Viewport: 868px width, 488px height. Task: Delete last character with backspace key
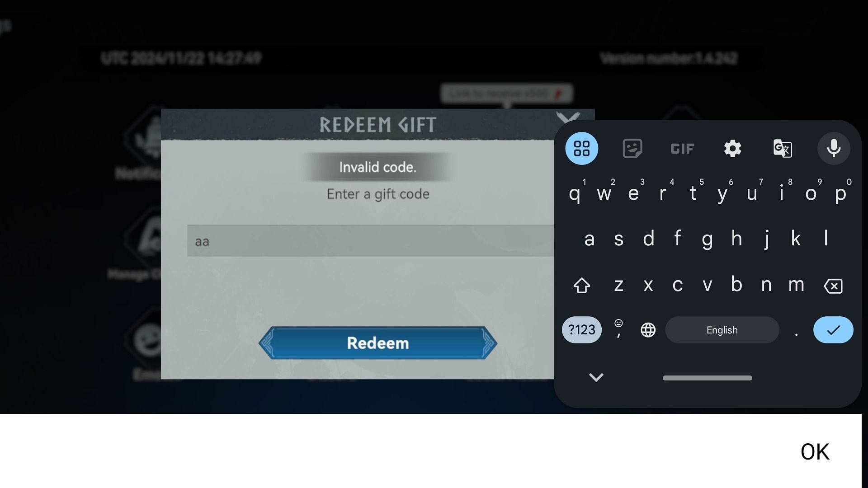(x=834, y=285)
